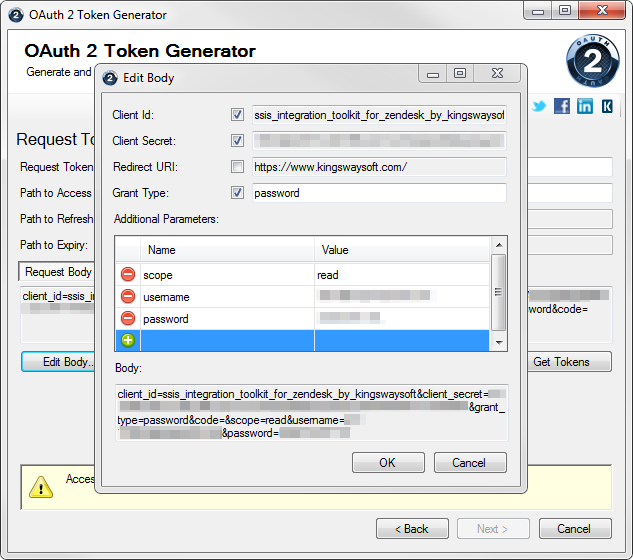Click the Edit Body dialog title icon

110,78
